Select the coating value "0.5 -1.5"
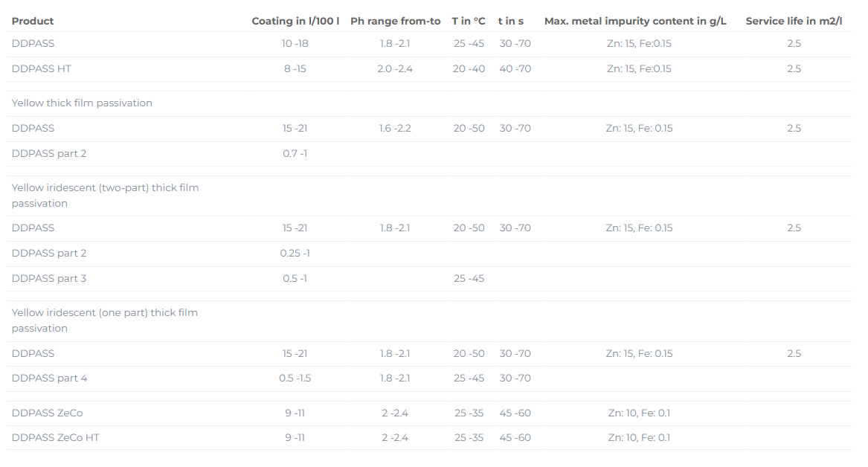868x467 pixels. [x=295, y=378]
